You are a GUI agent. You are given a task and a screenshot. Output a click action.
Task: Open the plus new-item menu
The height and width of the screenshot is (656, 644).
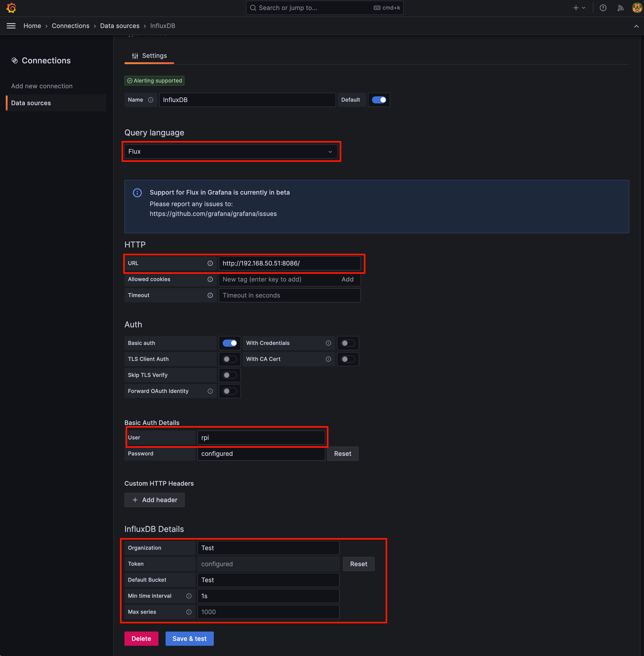pyautogui.click(x=579, y=8)
